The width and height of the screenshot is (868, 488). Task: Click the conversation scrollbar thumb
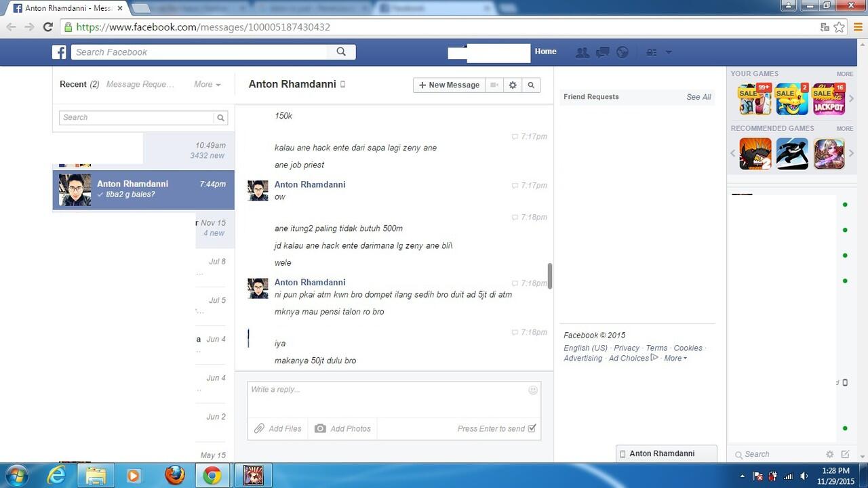[x=550, y=276]
